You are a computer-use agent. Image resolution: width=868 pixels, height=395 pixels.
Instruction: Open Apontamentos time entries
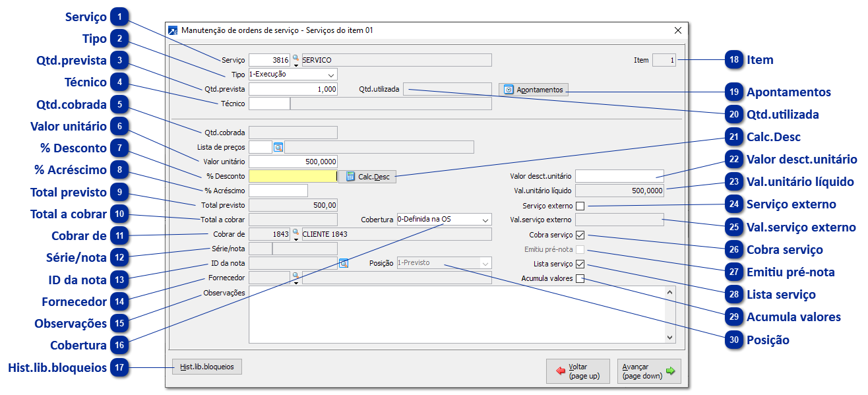click(533, 90)
